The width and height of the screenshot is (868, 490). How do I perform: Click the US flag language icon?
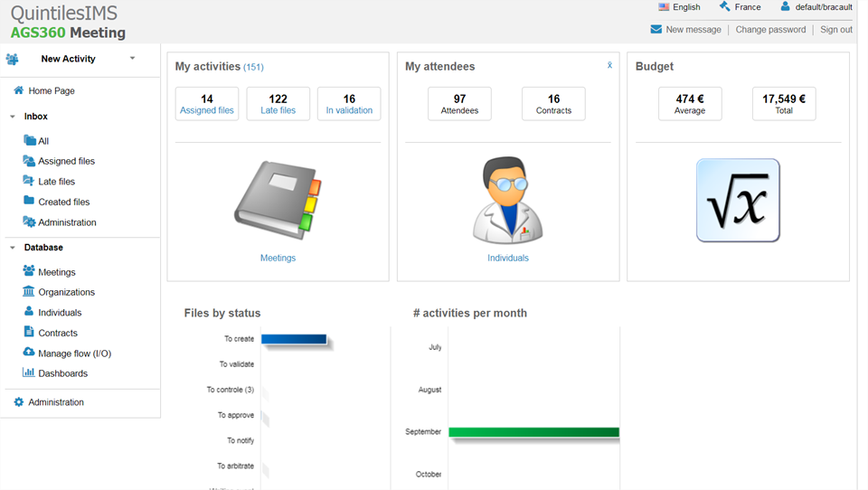(x=664, y=7)
